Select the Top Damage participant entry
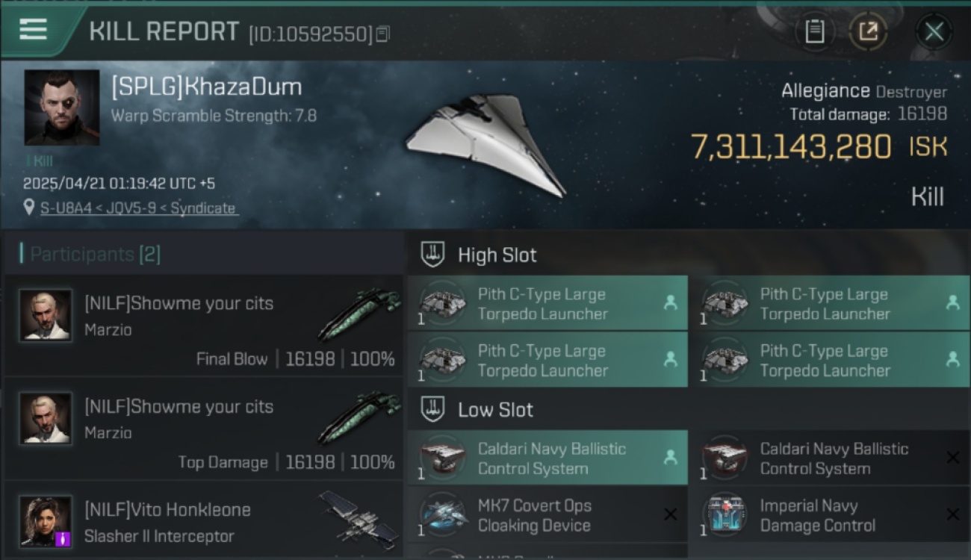The height and width of the screenshot is (560, 971). [x=203, y=429]
